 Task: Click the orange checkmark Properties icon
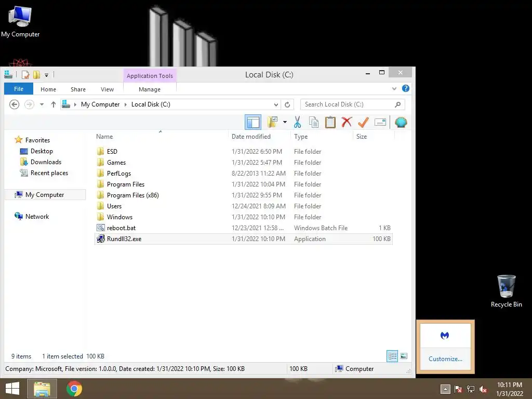[x=363, y=122]
